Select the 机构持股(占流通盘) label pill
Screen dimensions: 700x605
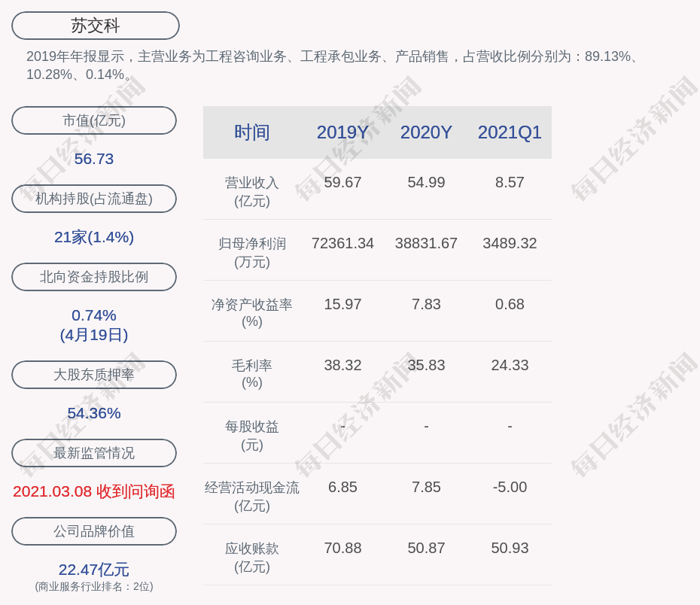[94, 199]
